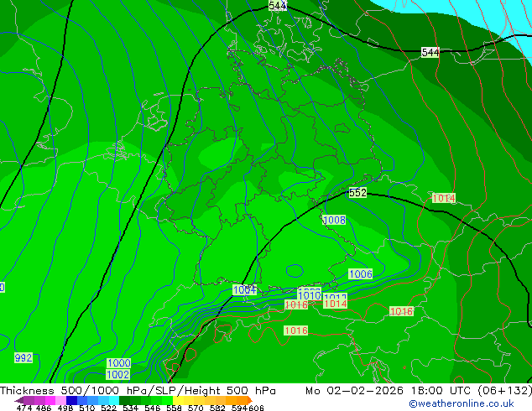Click the purple arrow cap at the legend's low end

18,400
